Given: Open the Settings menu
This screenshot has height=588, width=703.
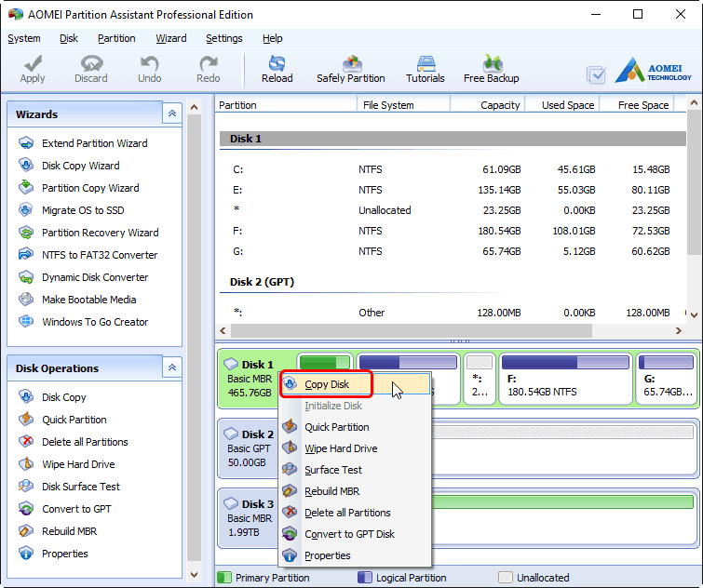Looking at the screenshot, I should point(224,38).
